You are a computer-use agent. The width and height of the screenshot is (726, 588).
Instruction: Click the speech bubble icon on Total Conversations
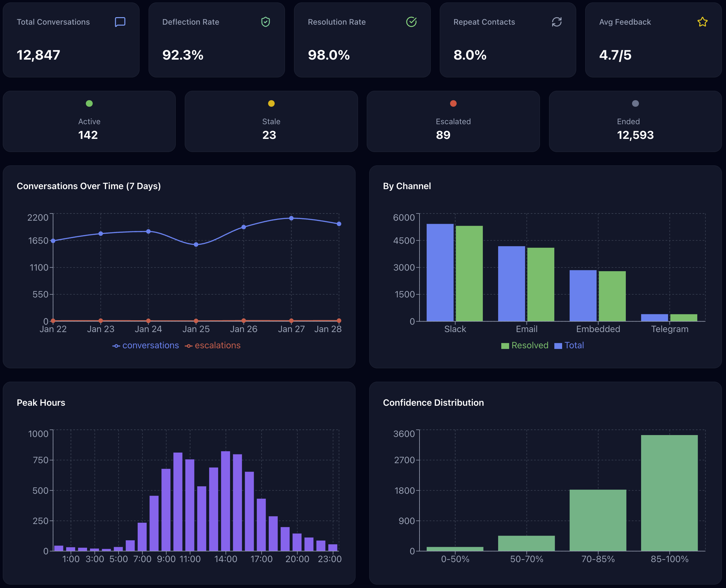click(x=120, y=22)
